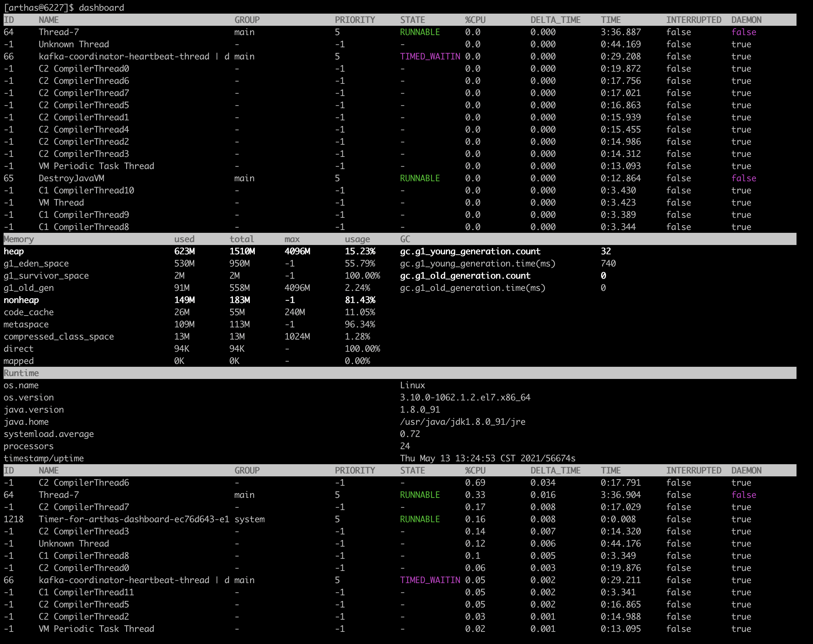Click the PRIORITY column header
This screenshot has height=644, width=813.
pos(355,20)
